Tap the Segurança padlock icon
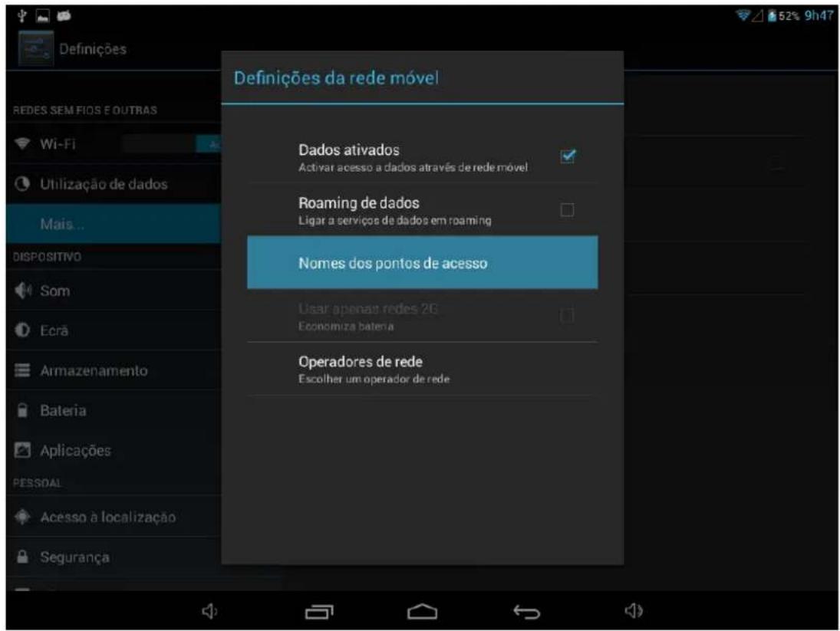 coord(22,557)
